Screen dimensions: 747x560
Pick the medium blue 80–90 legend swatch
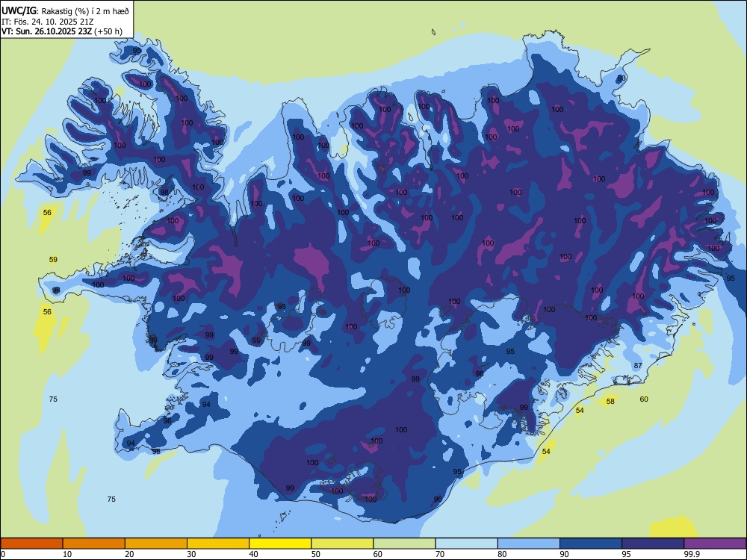[x=529, y=544]
